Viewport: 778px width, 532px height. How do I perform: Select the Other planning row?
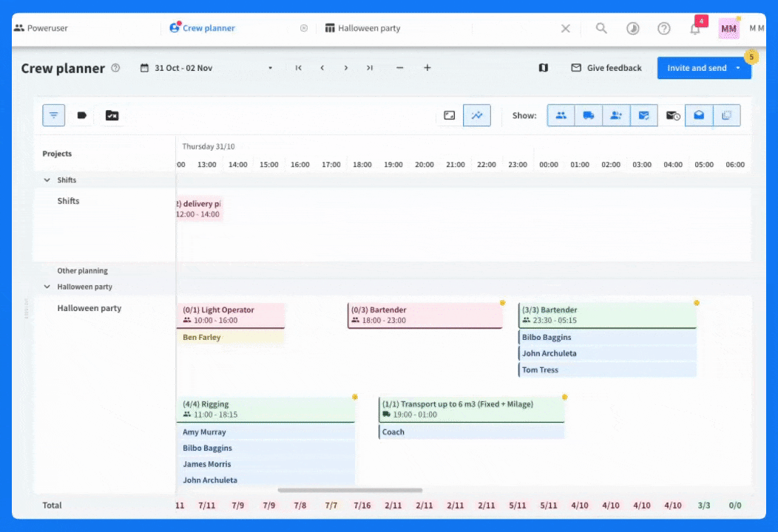[82, 270]
